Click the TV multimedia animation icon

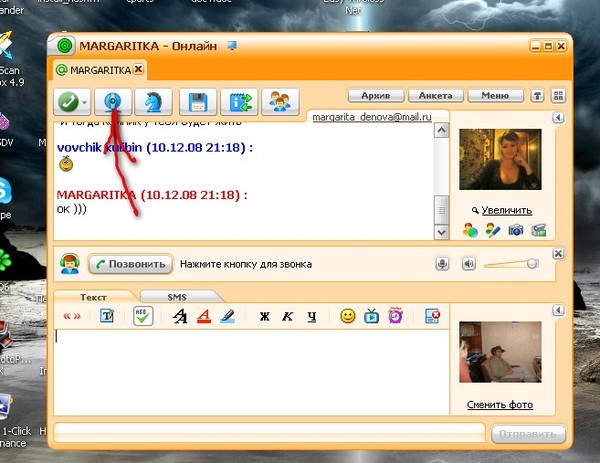(372, 316)
